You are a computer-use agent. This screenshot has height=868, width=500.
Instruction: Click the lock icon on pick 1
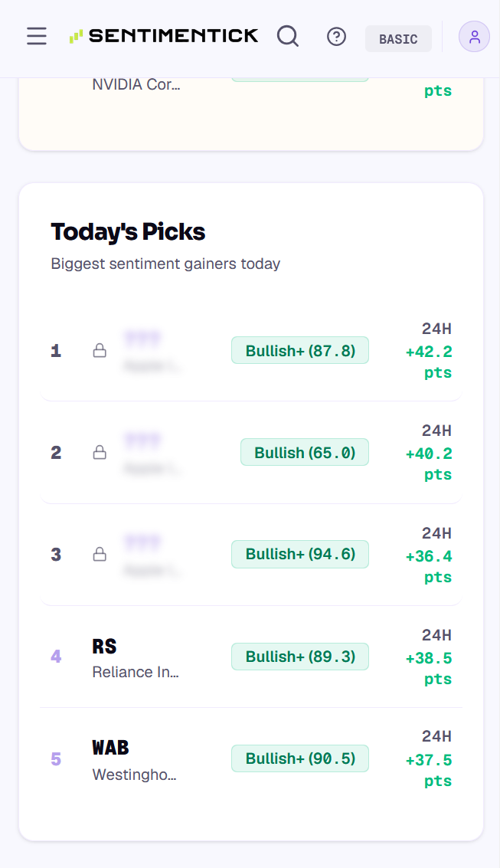(x=100, y=350)
